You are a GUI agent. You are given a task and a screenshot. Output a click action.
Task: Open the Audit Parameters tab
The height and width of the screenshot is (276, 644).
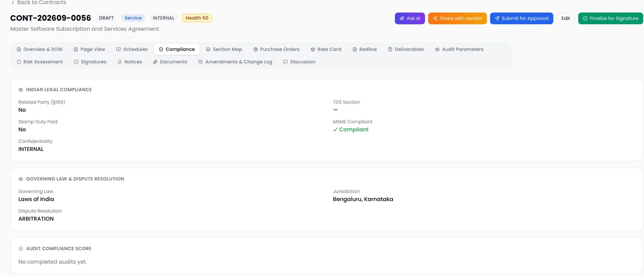(x=459, y=49)
